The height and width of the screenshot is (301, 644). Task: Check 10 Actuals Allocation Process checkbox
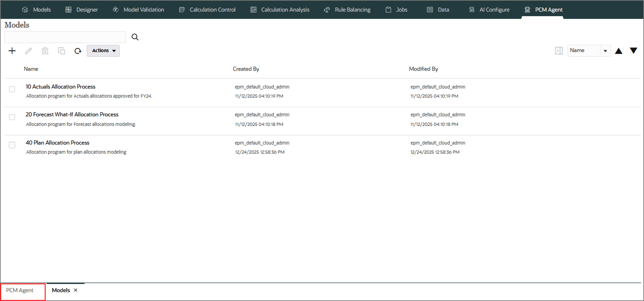pyautogui.click(x=12, y=89)
